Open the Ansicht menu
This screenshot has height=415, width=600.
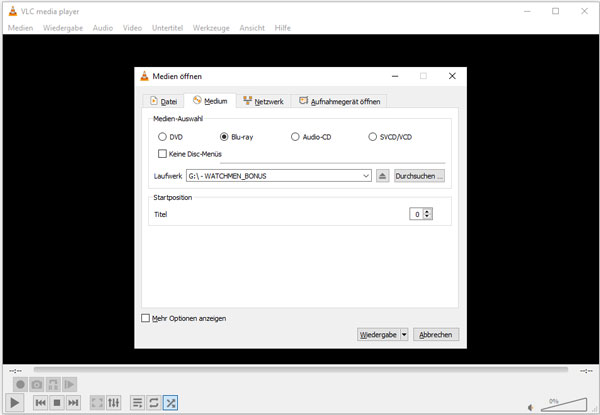pyautogui.click(x=252, y=28)
